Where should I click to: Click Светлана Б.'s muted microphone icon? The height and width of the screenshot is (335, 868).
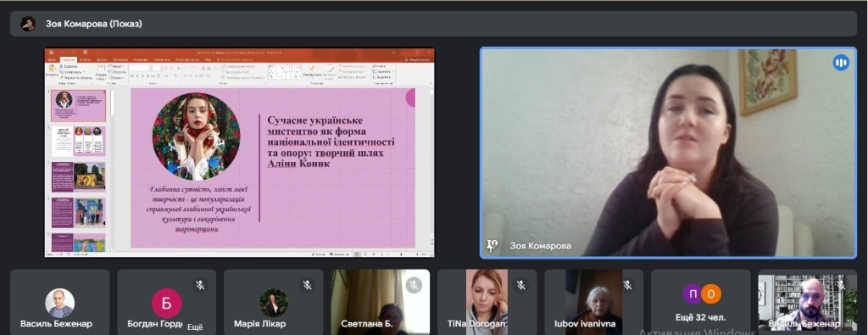[x=413, y=285]
